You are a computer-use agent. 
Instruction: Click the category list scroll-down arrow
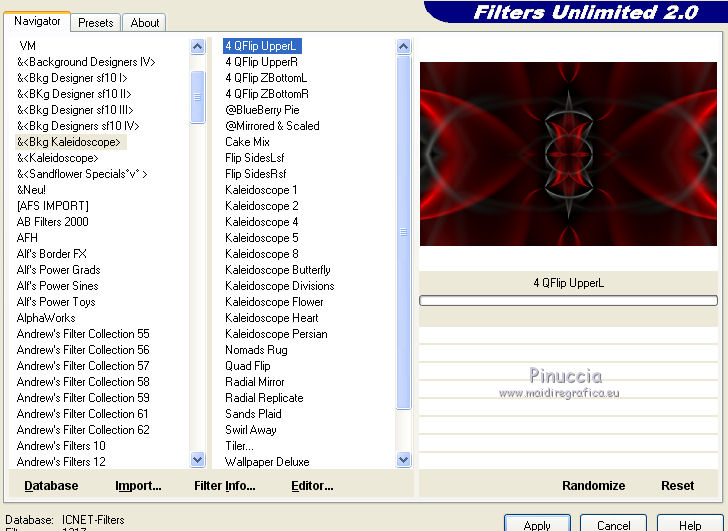click(198, 460)
